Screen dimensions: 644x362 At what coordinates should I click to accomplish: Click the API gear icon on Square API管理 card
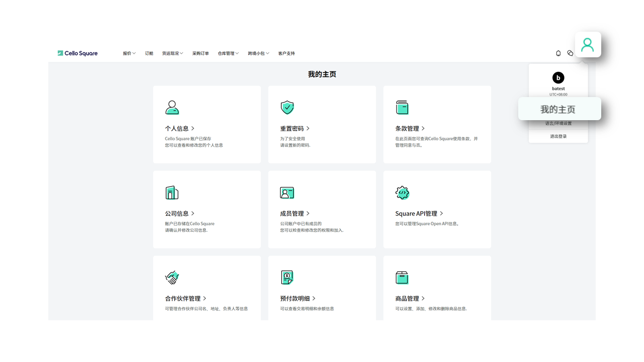click(x=402, y=192)
